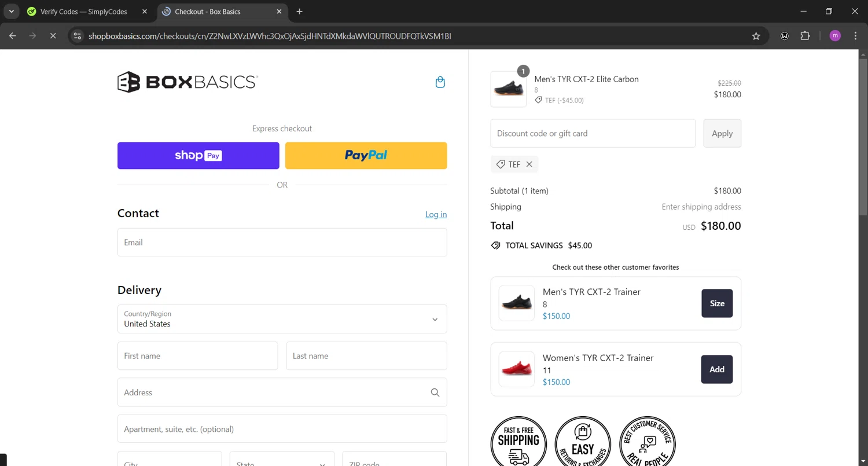Select the Checkout - Box Basics tab
This screenshot has width=868, height=466.
223,12
